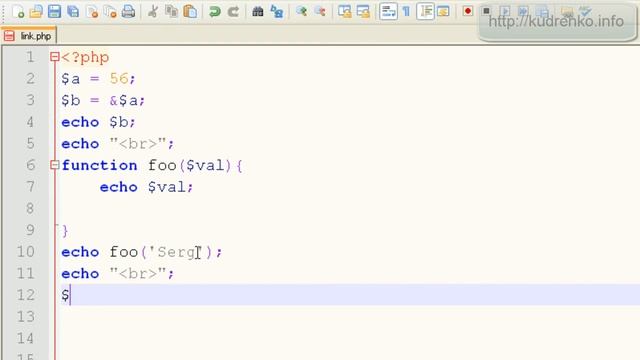Click the "$" on highlighted line 12

[x=65, y=295]
